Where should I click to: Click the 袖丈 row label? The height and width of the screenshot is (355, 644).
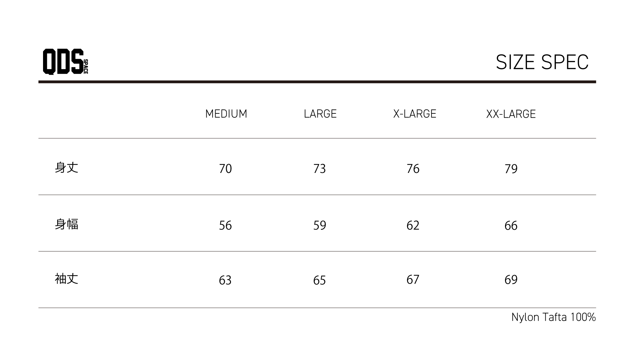66,279
